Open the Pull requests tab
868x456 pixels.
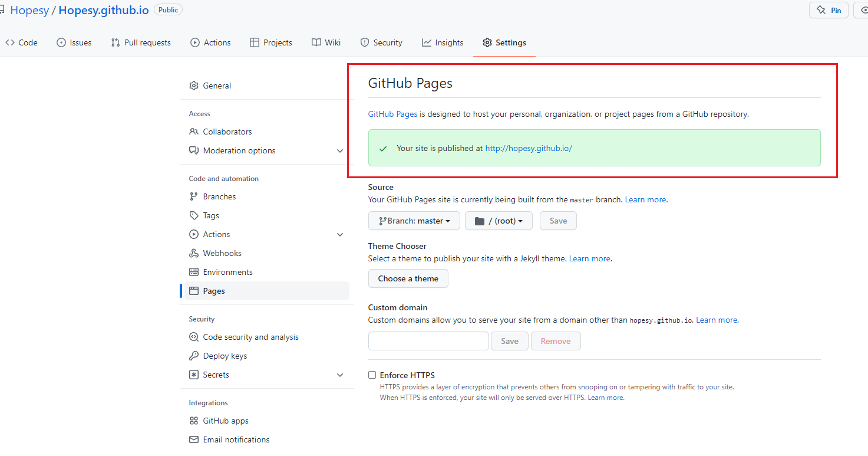pyautogui.click(x=141, y=42)
